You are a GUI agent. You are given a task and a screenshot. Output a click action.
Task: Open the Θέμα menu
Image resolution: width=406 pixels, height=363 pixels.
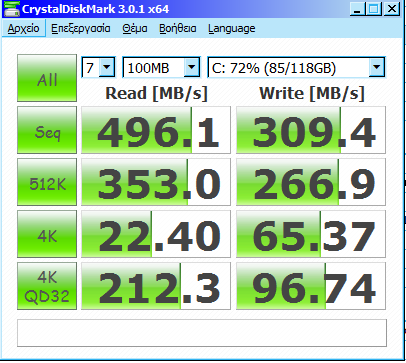(x=135, y=28)
